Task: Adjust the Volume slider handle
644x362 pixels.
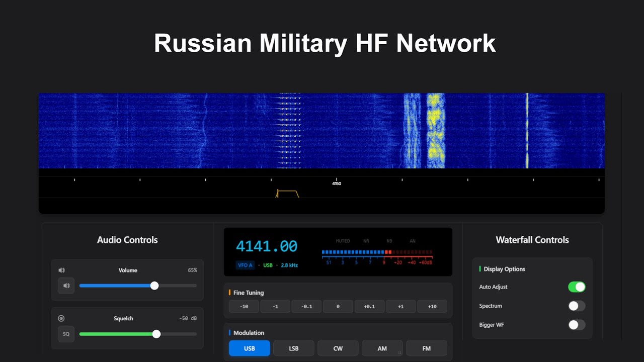Action: point(154,286)
